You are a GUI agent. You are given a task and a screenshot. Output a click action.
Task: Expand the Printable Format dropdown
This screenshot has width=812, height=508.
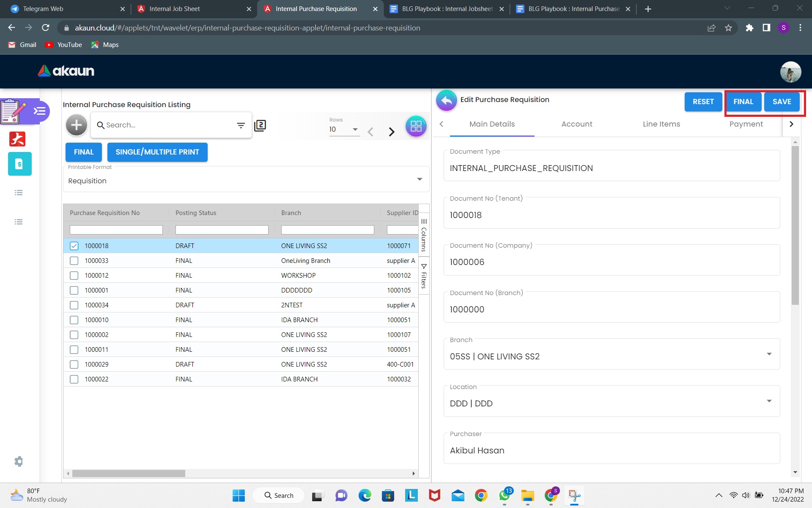click(x=419, y=179)
